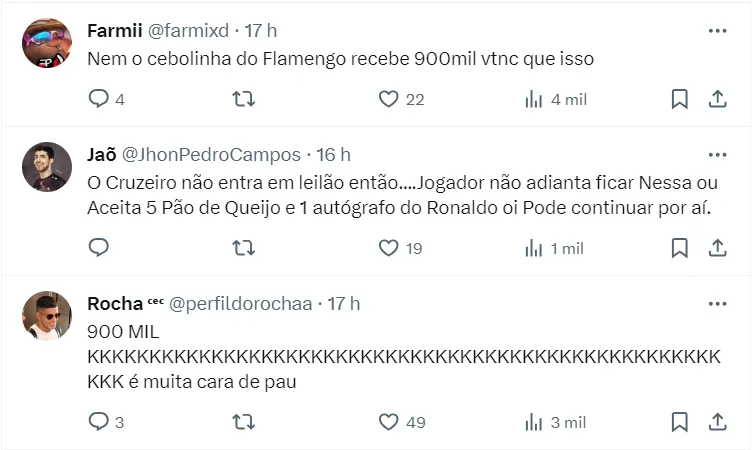Share Farmii's tweet

click(x=717, y=99)
